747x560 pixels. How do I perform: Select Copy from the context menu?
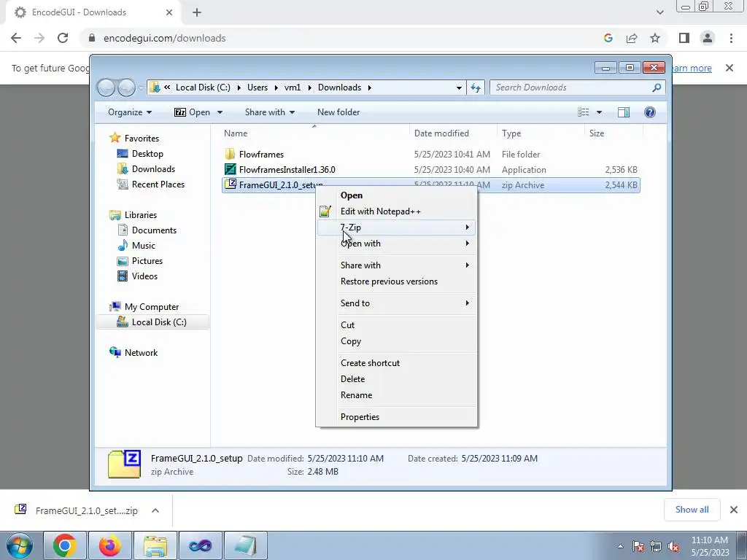click(351, 341)
